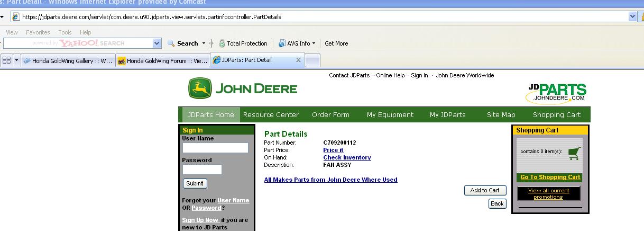The image size is (644, 231).
Task: Click the Forgot Password link
Action: pyautogui.click(x=206, y=208)
